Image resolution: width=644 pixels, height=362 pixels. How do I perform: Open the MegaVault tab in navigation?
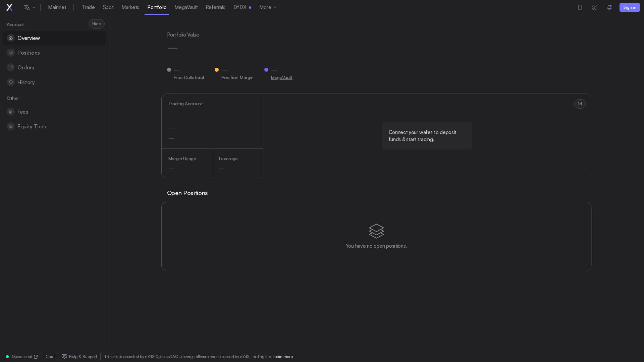point(186,7)
